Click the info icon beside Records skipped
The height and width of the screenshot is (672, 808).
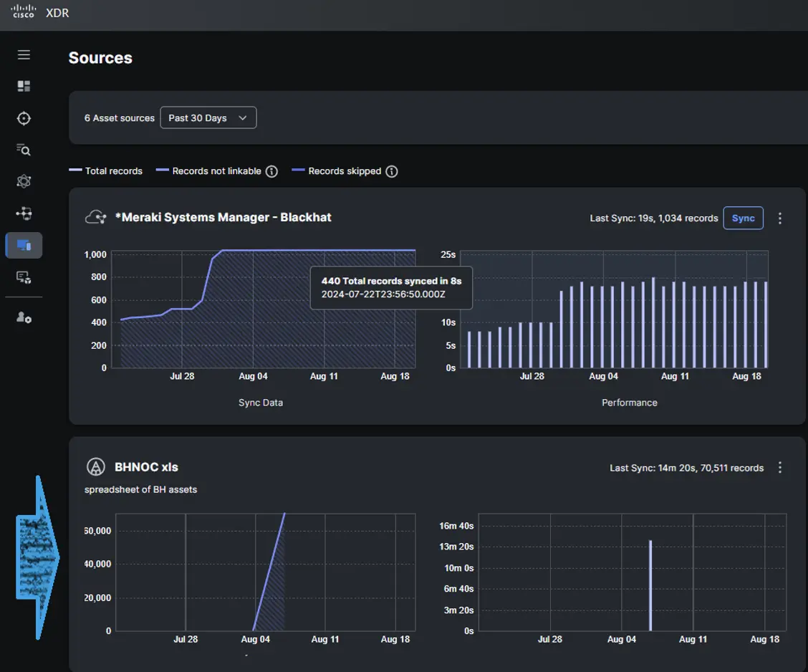click(391, 171)
